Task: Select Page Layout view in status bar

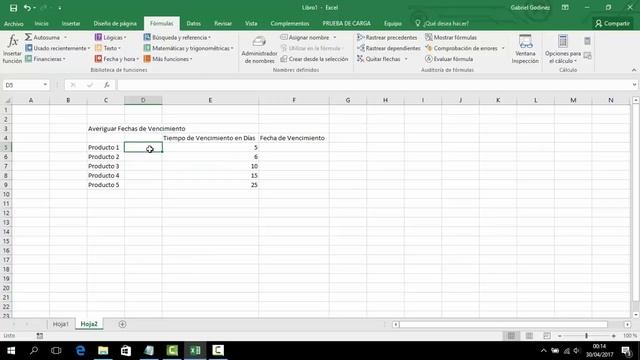Action: (x=529, y=336)
